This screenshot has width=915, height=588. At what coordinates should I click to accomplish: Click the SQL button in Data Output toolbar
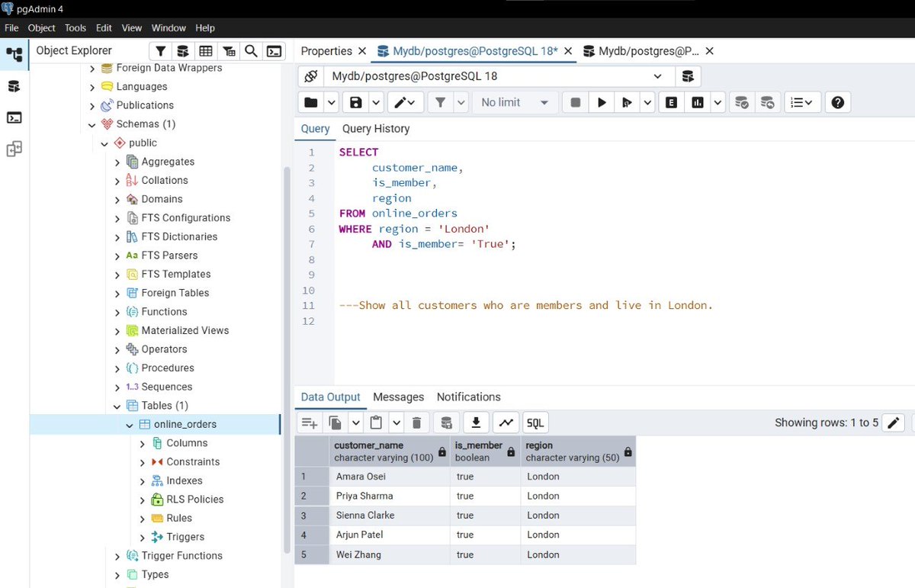point(535,423)
